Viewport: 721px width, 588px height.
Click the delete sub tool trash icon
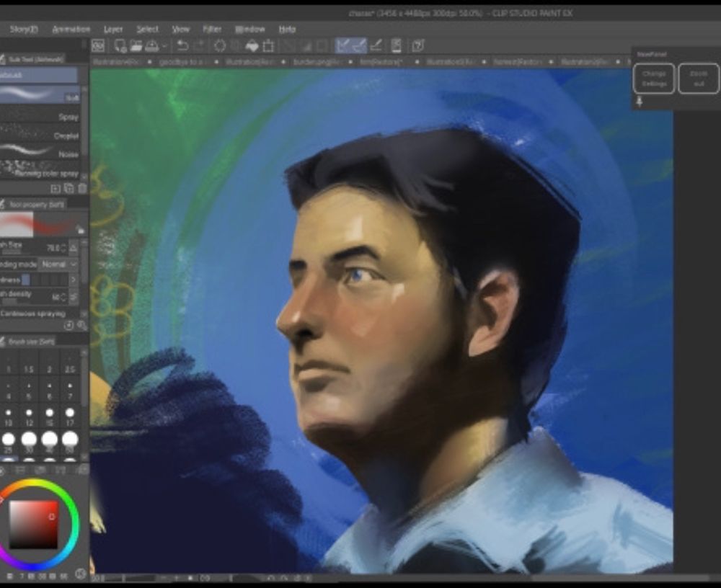coord(82,188)
